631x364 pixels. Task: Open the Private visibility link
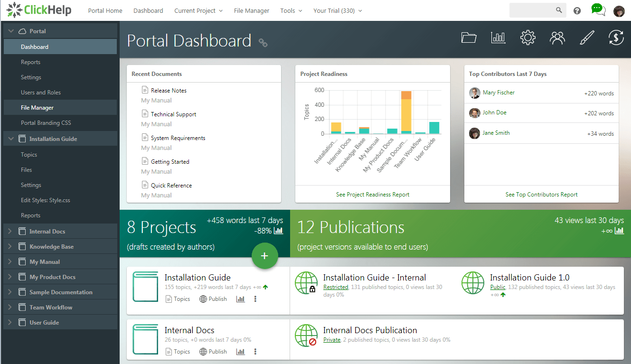tap(332, 340)
